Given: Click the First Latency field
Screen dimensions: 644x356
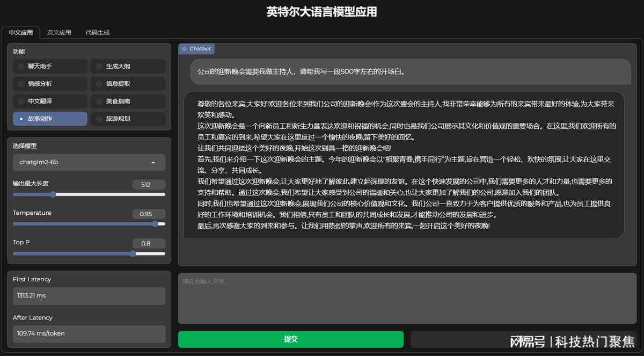Looking at the screenshot, I should [x=89, y=296].
